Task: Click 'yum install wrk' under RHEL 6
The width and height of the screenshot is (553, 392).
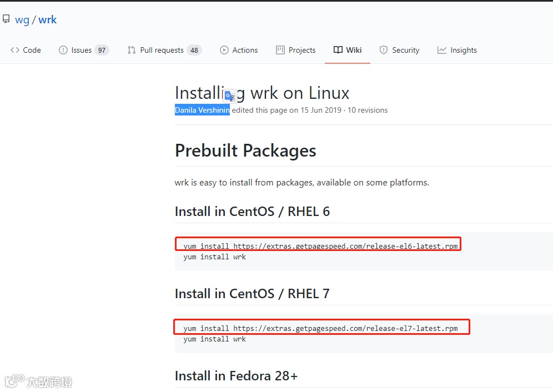Action: [x=214, y=257]
